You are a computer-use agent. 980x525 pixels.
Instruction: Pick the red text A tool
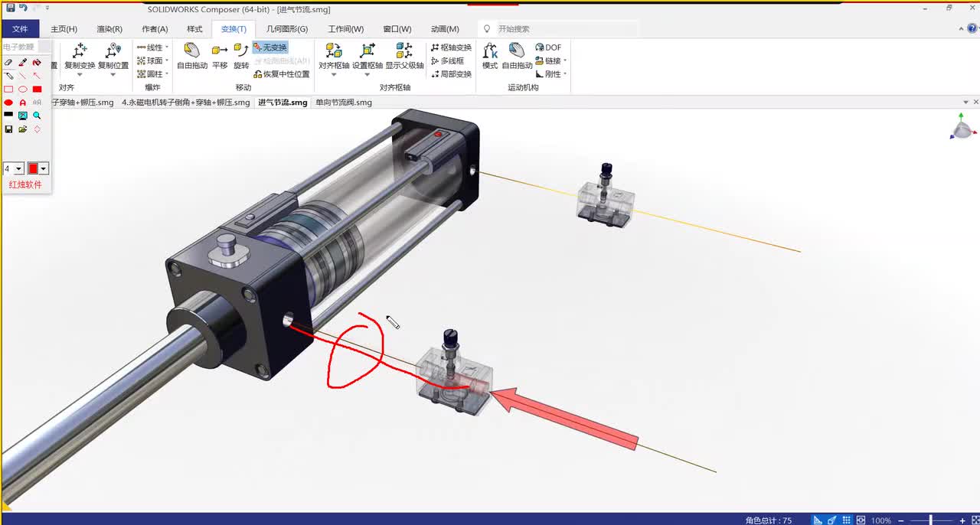[23, 102]
